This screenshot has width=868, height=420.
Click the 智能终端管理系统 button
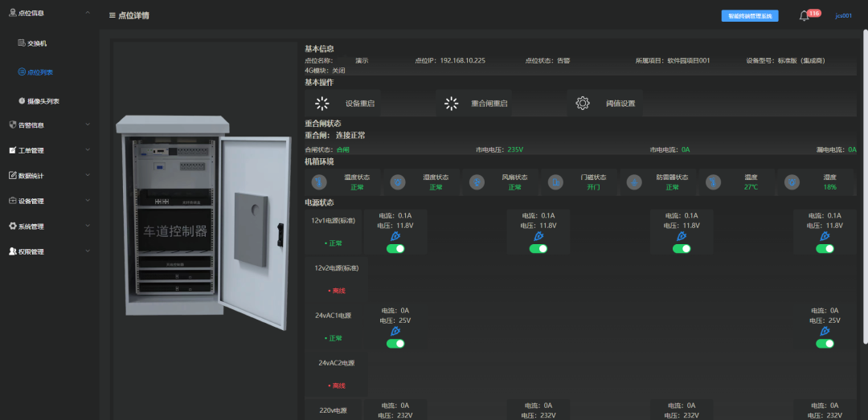[x=750, y=16]
